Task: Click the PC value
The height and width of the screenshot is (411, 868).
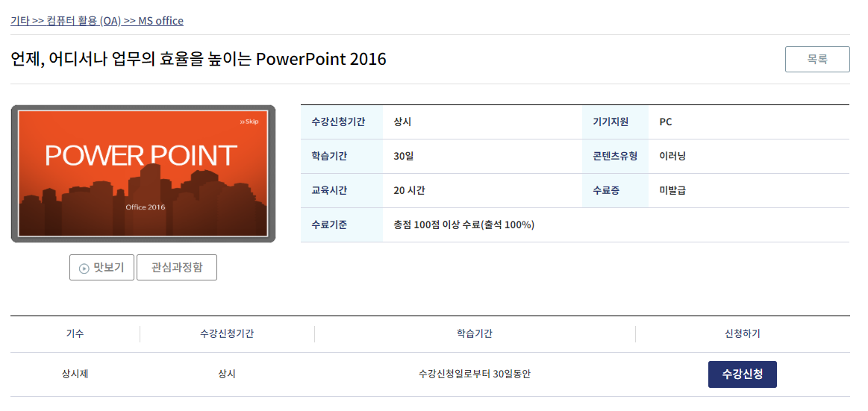Action: (x=666, y=122)
